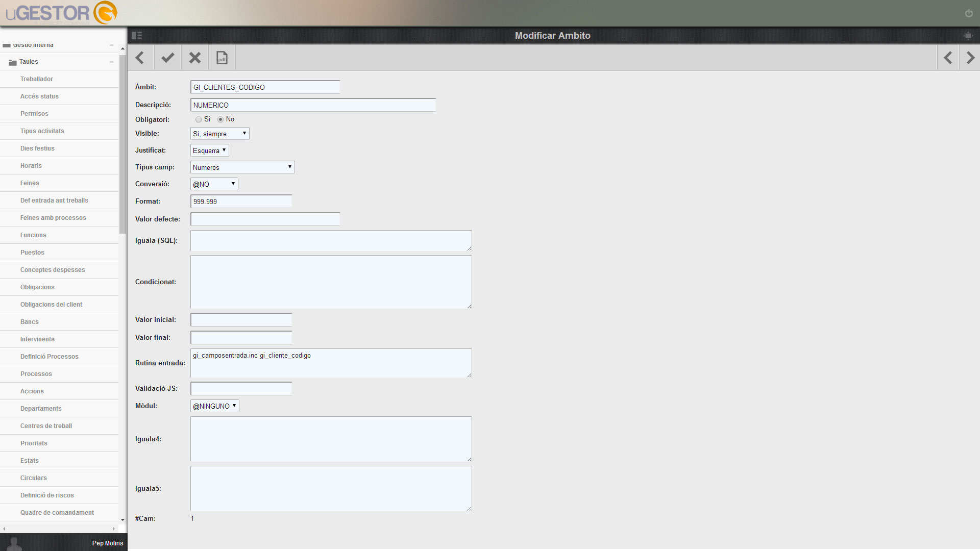Click the power logout icon
Viewport: 980px width, 551px height.
tap(969, 13)
